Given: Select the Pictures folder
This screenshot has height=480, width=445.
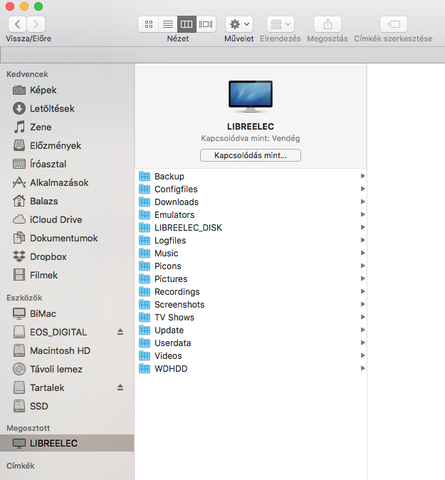Looking at the screenshot, I should pyautogui.click(x=251, y=279).
